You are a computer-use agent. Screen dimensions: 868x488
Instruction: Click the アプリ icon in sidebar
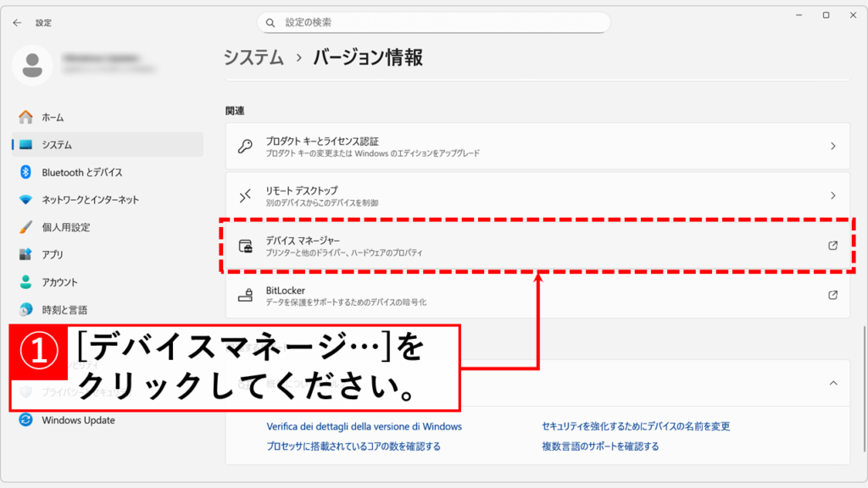click(x=25, y=254)
